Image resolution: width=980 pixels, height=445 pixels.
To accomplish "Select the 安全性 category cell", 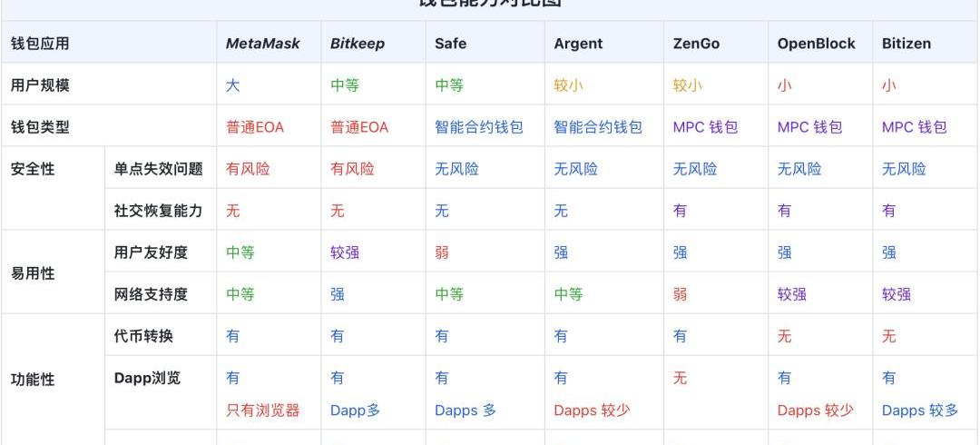I will [x=33, y=169].
